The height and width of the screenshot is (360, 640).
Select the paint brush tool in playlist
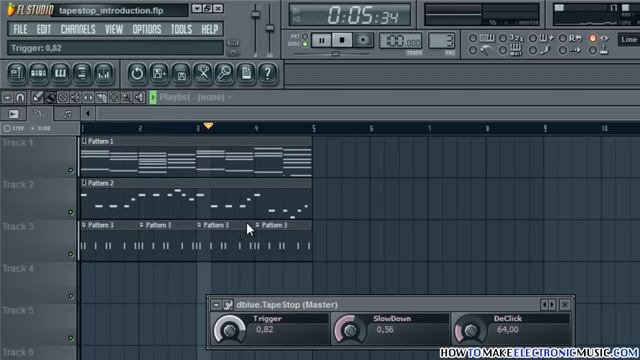pos(50,98)
